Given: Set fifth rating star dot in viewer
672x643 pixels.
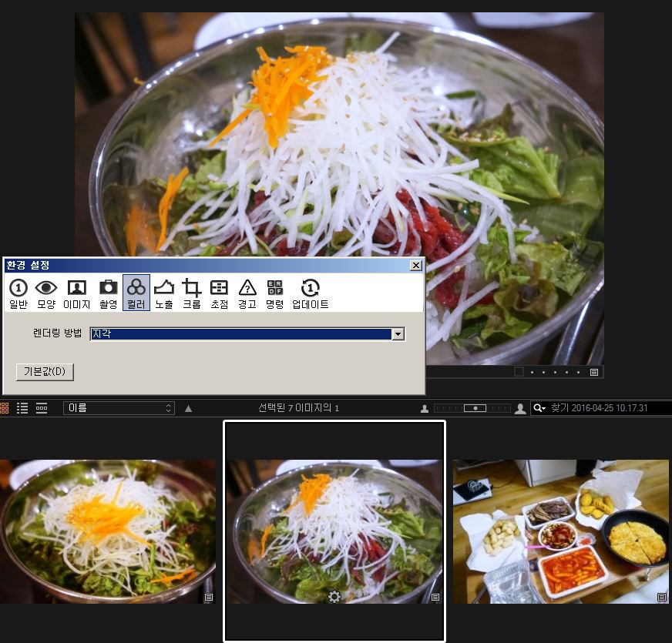Looking at the screenshot, I should 579,372.
